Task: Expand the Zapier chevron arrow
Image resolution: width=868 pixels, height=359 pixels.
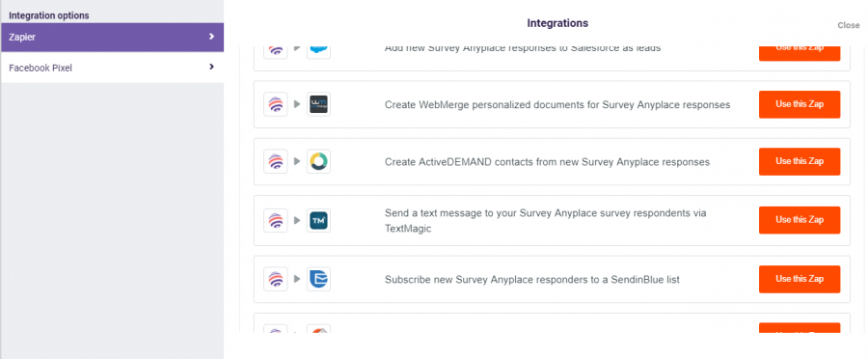Action: click(x=211, y=37)
